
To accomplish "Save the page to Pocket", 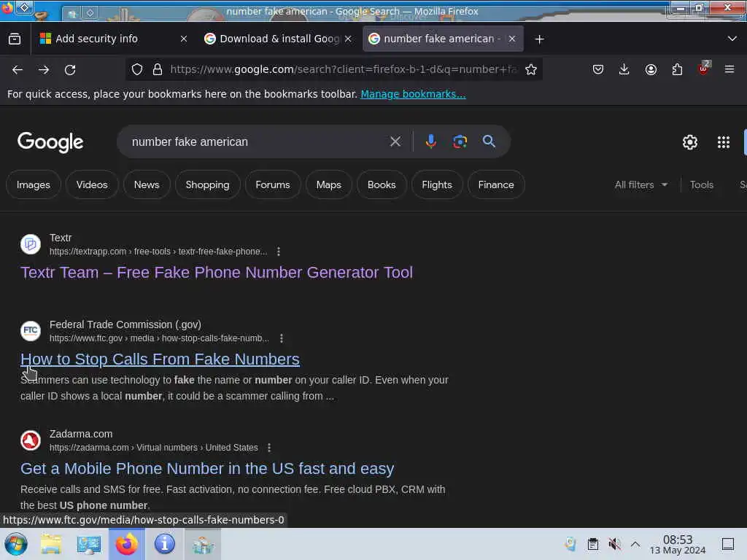I will pos(598,69).
